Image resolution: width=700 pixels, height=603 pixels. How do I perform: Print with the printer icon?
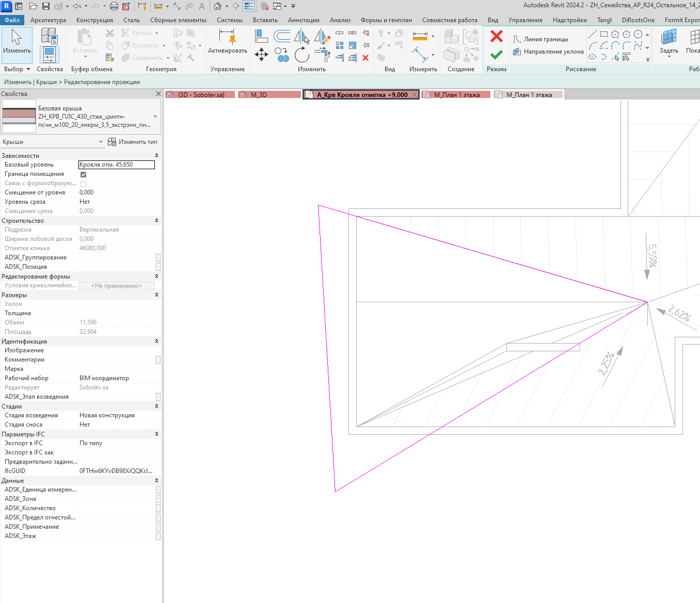pos(114,6)
